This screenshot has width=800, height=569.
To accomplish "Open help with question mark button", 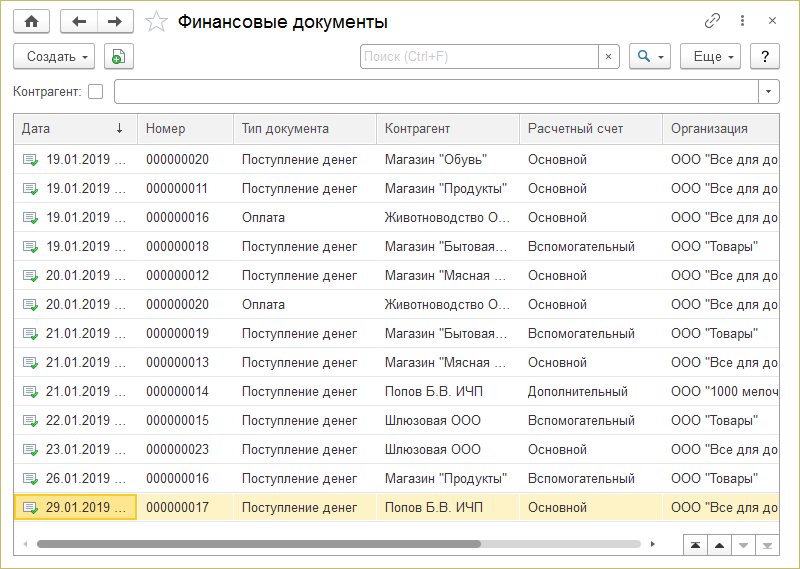I will tap(764, 56).
